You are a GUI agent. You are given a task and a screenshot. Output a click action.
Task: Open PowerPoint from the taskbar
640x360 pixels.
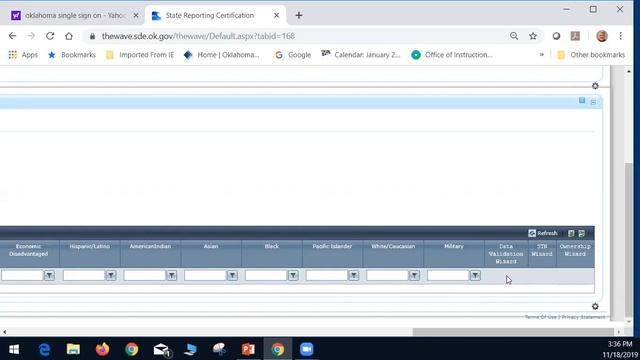coord(248,349)
